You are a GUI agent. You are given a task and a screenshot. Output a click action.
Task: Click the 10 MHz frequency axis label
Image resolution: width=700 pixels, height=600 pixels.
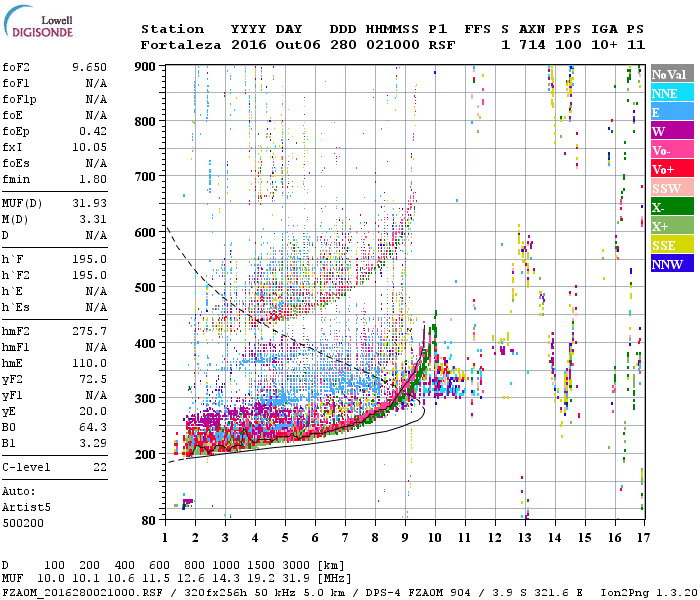[x=435, y=538]
